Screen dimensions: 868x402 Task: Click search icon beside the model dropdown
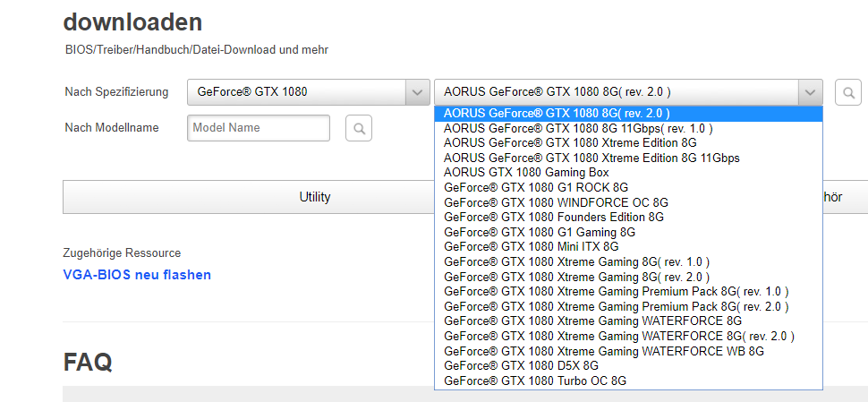coord(848,92)
